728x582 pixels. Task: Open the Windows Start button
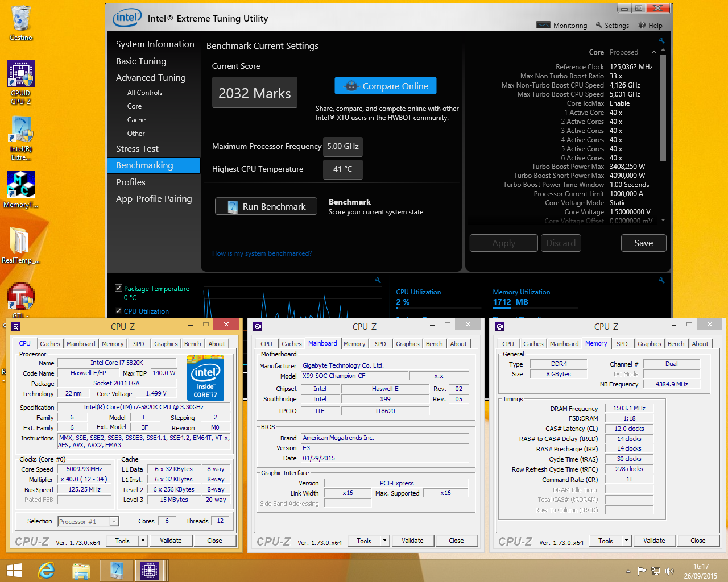14,571
